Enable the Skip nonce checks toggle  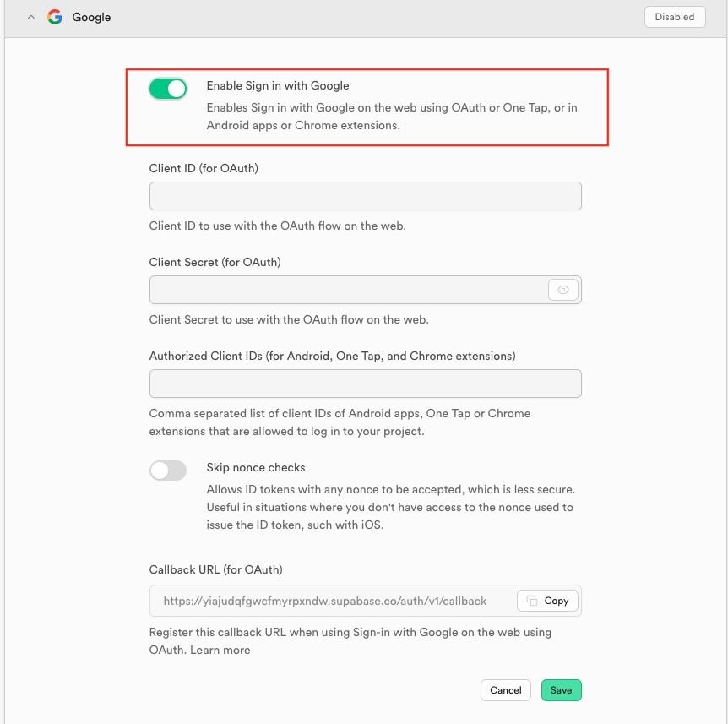(x=167, y=470)
